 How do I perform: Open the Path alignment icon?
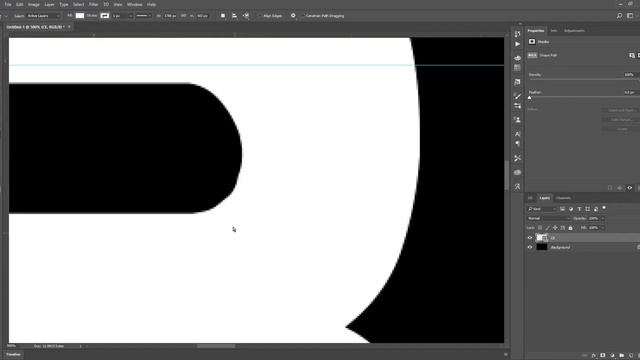click(x=235, y=16)
